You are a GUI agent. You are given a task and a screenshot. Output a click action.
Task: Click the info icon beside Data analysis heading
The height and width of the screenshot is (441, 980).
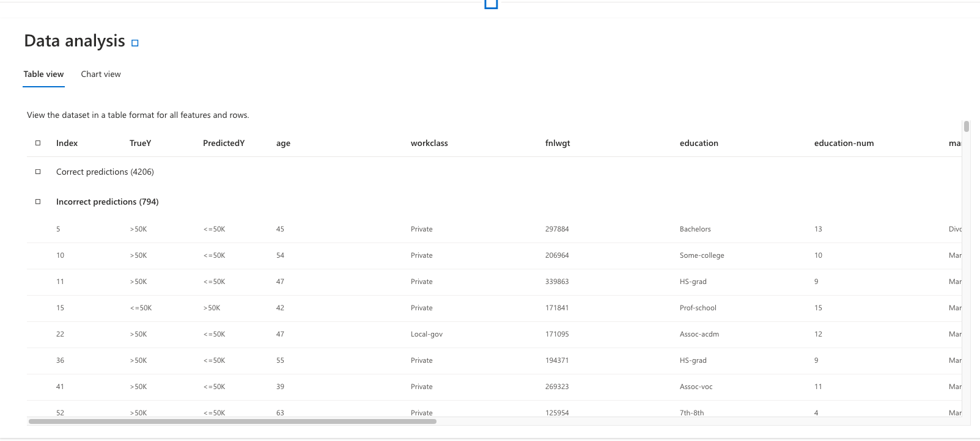click(135, 43)
